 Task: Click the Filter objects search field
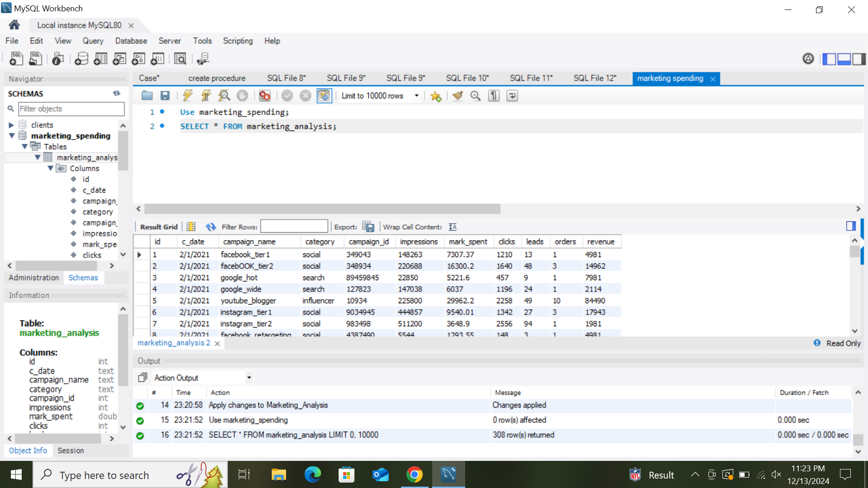tap(71, 109)
